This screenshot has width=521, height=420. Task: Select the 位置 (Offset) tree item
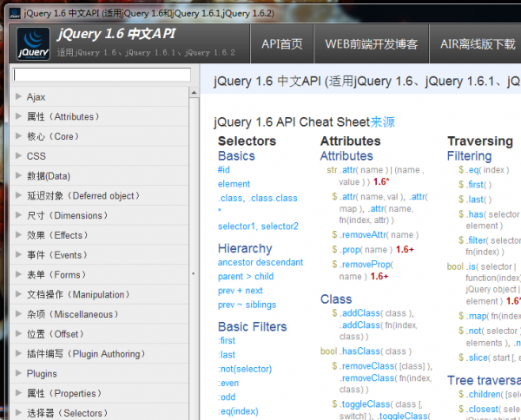pos(99,334)
